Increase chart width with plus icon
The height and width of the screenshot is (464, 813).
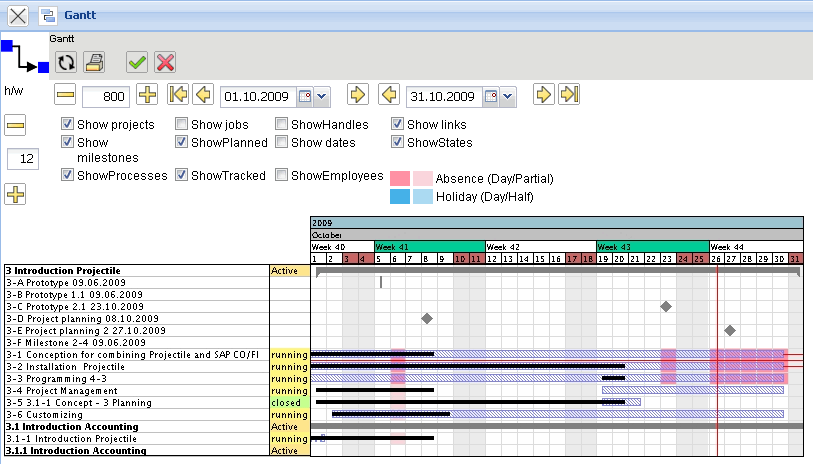tap(147, 95)
